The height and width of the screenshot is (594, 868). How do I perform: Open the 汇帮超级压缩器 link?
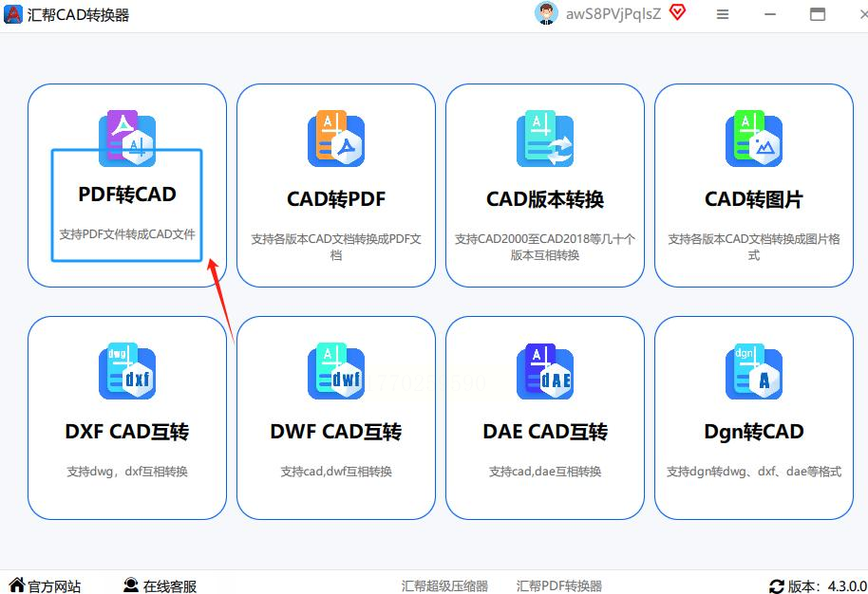click(x=444, y=586)
